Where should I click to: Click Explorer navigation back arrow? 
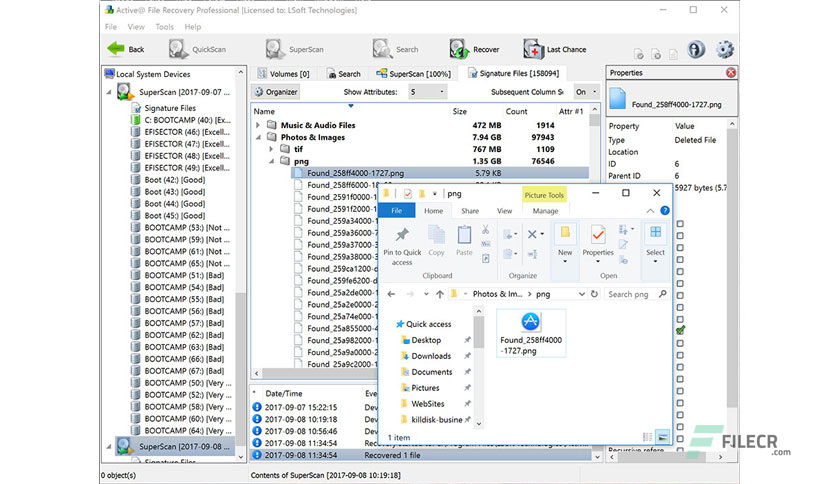point(391,294)
